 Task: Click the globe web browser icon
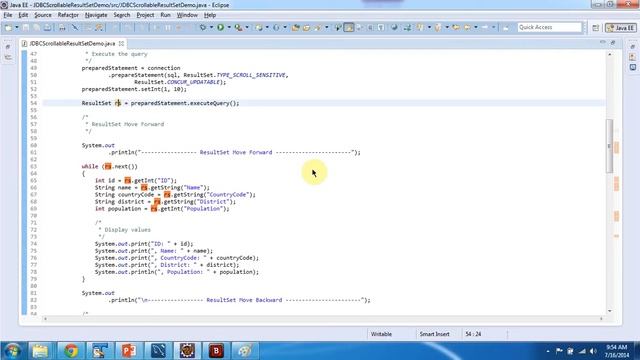point(394,27)
